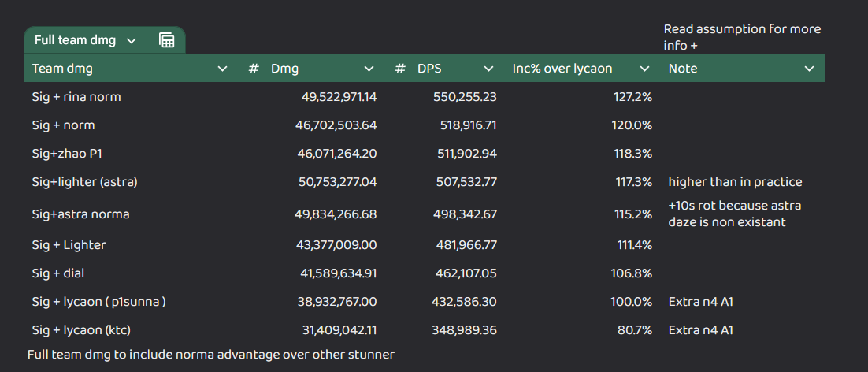
Task: Click the damage value 49,522,971.14
Action: pos(339,97)
